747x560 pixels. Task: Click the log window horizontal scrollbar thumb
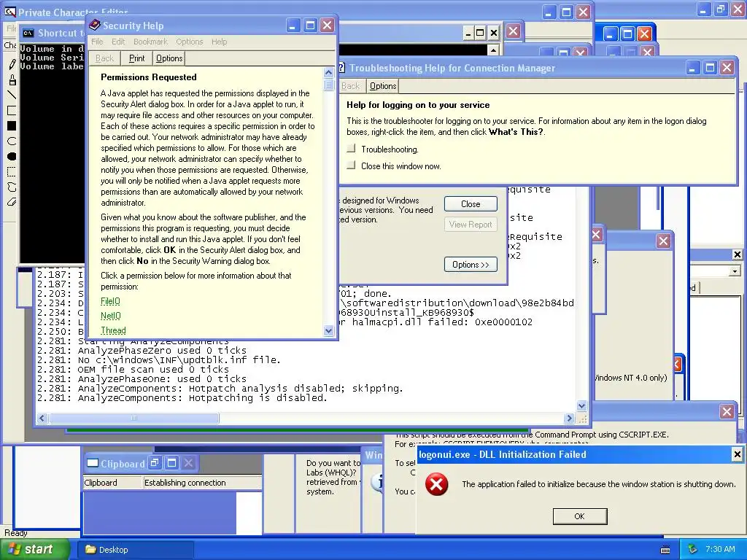click(134, 418)
